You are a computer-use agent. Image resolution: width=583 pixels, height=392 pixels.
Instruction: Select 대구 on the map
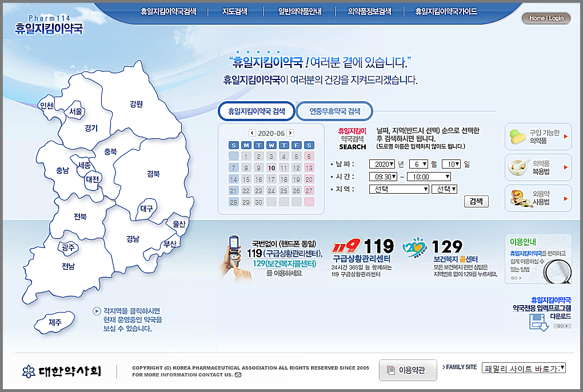(146, 209)
